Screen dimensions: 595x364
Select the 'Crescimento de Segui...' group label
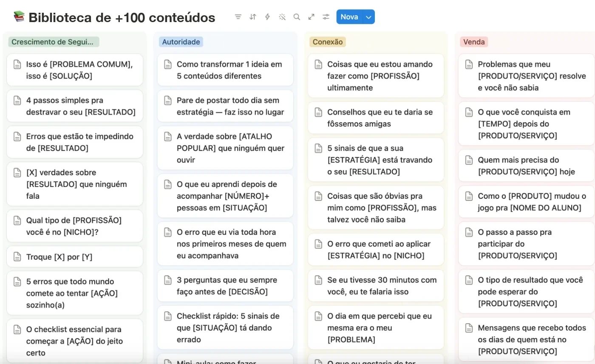click(54, 42)
